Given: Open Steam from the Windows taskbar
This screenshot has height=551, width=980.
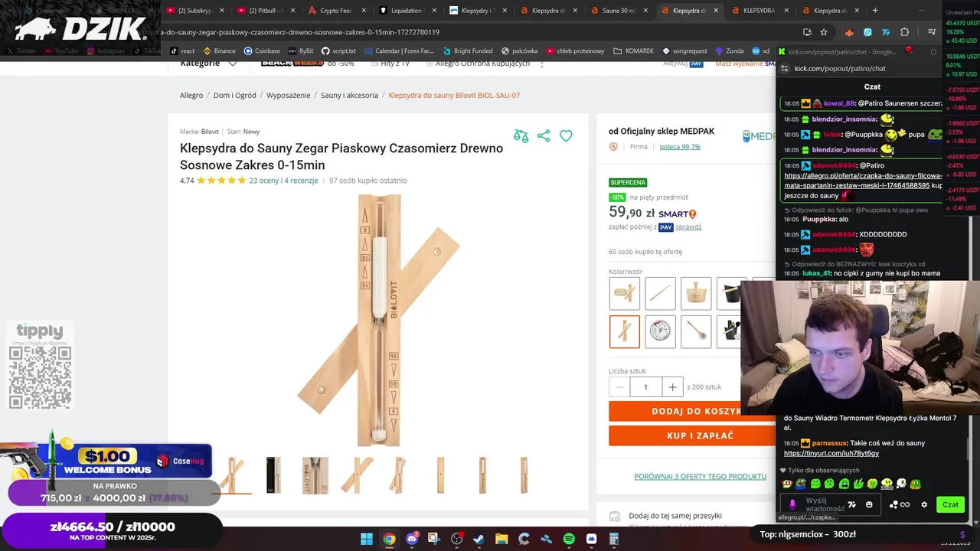Looking at the screenshot, I should [x=479, y=539].
